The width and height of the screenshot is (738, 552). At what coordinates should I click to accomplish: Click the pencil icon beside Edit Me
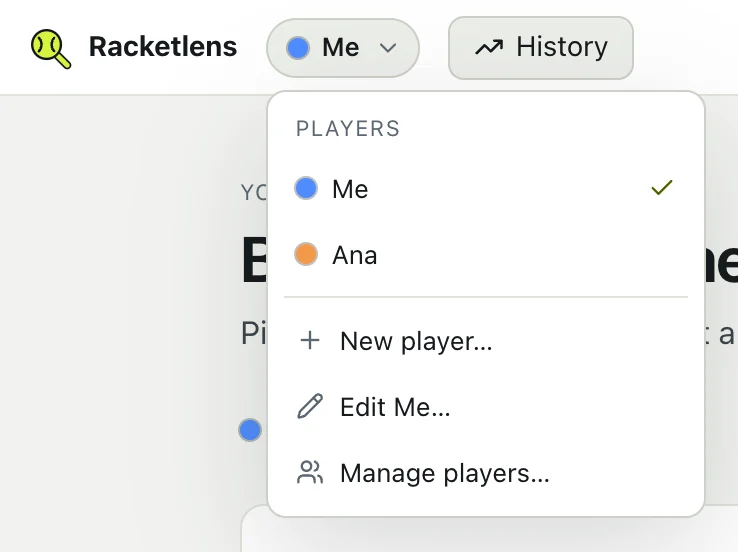coord(310,406)
